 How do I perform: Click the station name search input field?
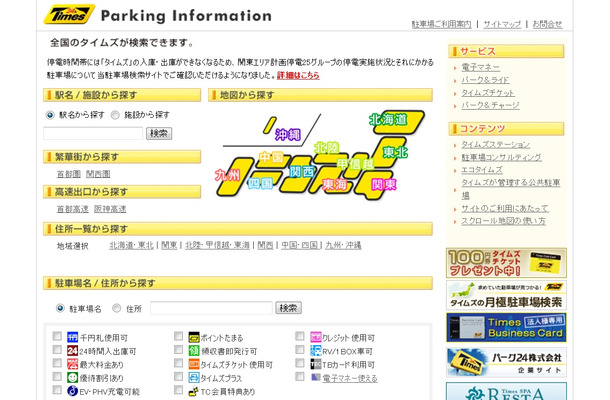93,133
